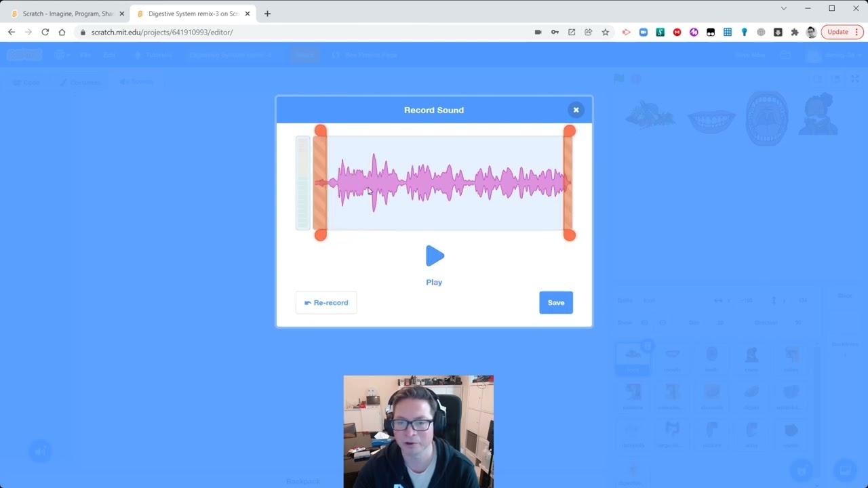The width and height of the screenshot is (868, 488).
Task: Close the Digestive System remix-3 tab
Action: pos(248,14)
